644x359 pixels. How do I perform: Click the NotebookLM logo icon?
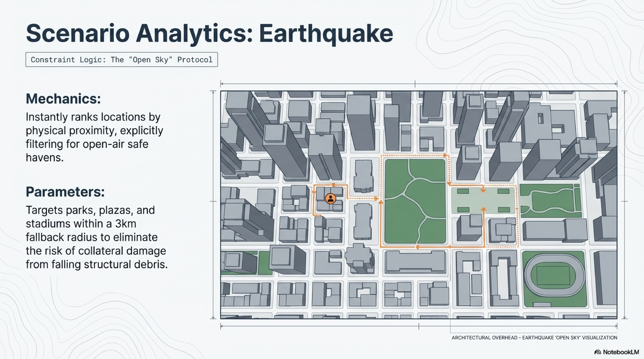598,352
